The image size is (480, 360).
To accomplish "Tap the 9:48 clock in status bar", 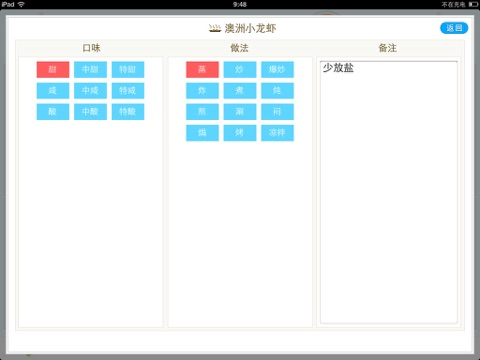I will (240, 4).
